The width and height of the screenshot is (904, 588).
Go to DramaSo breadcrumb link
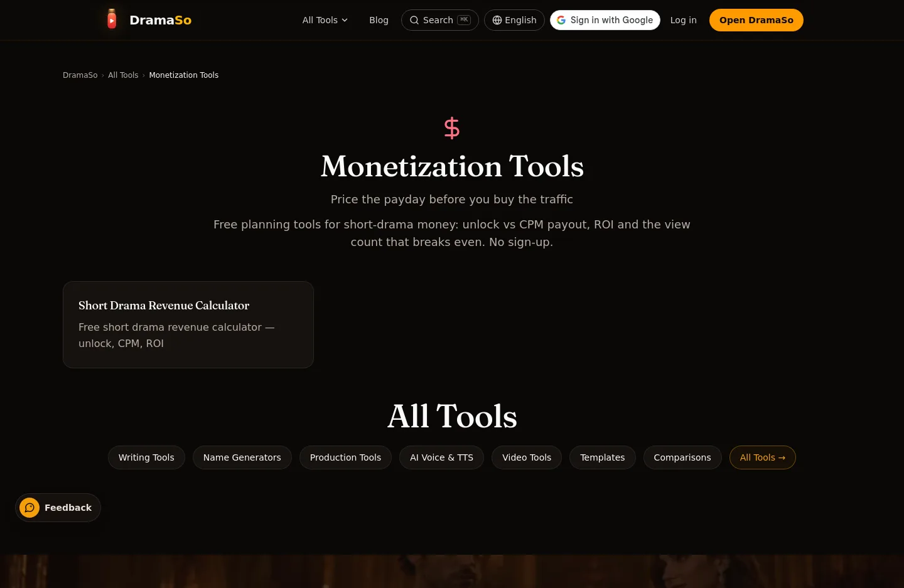click(80, 75)
